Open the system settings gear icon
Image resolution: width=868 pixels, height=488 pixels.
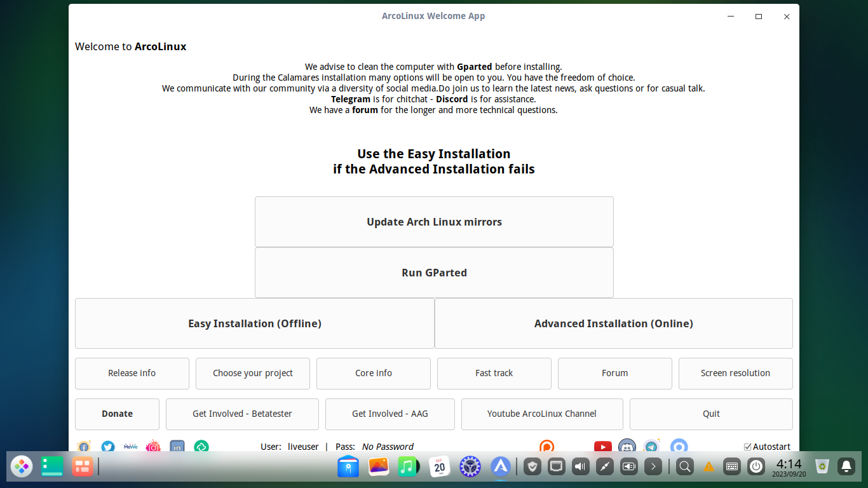470,467
